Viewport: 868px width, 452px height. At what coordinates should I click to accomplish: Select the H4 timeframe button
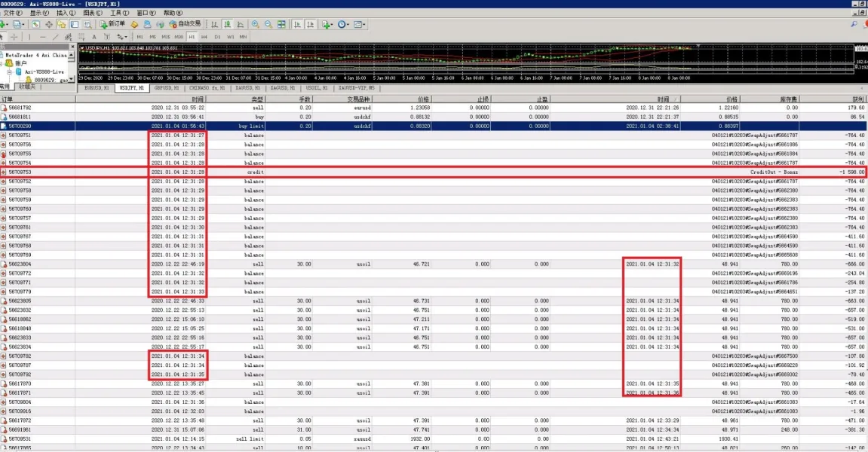[x=204, y=36]
